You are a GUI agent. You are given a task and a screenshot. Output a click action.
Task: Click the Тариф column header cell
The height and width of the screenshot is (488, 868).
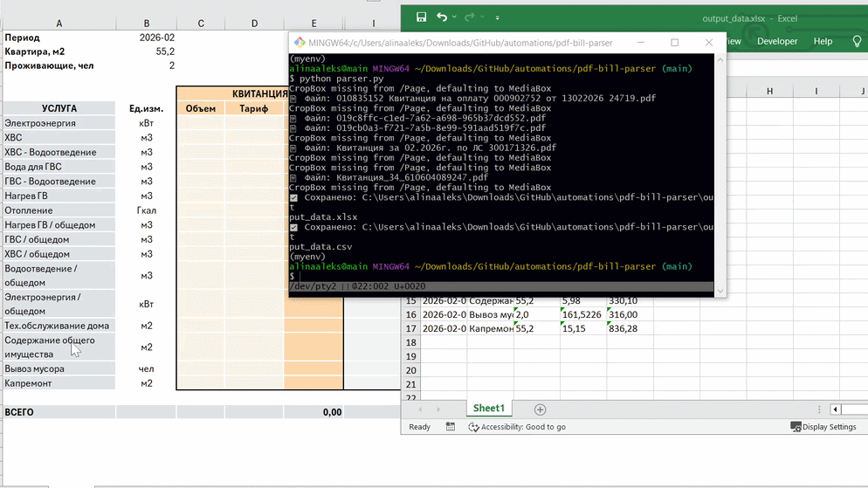(254, 108)
